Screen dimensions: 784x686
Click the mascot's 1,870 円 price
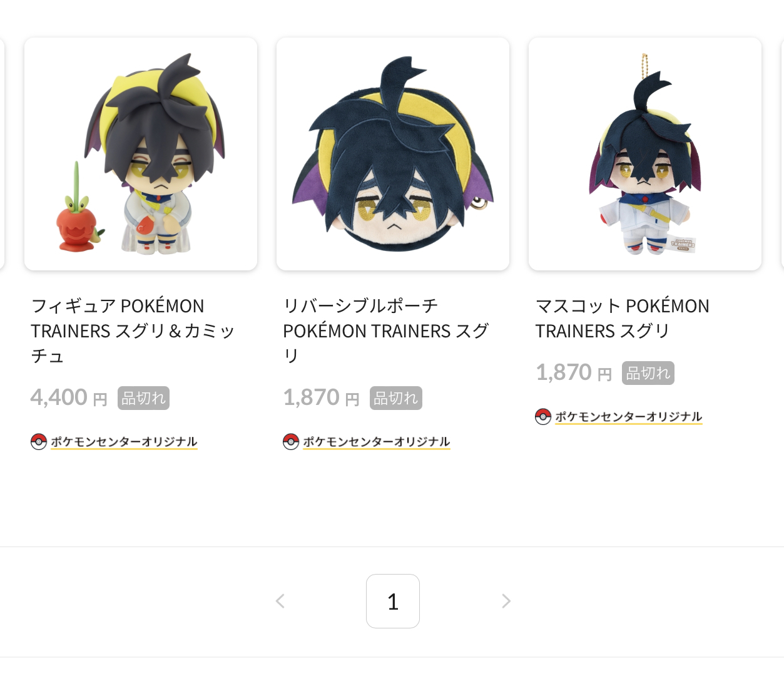(x=574, y=372)
